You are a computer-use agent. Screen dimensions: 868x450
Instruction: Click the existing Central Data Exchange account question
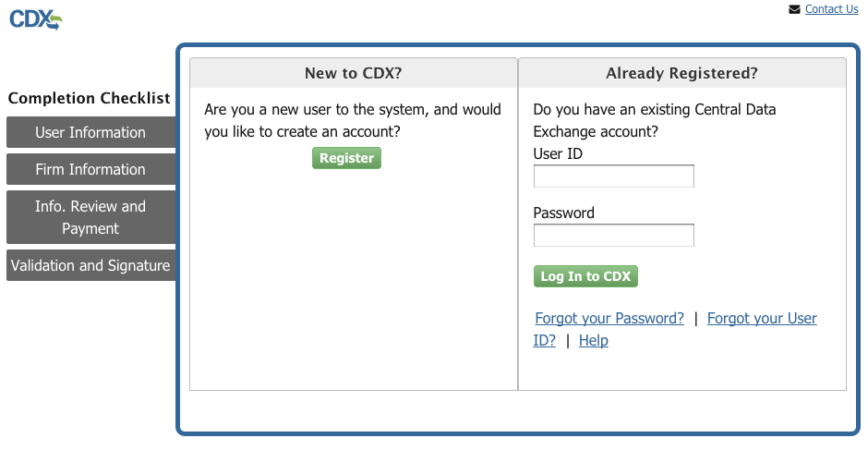[x=654, y=120]
